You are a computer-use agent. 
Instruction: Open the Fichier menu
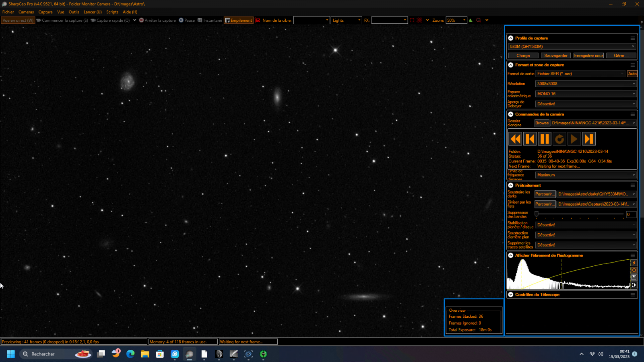(8, 12)
